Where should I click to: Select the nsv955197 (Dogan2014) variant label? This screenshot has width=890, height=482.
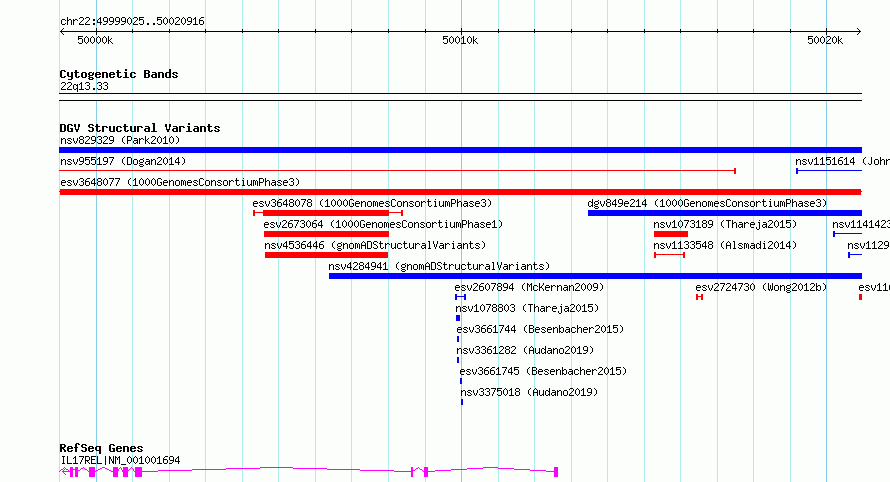tap(123, 161)
